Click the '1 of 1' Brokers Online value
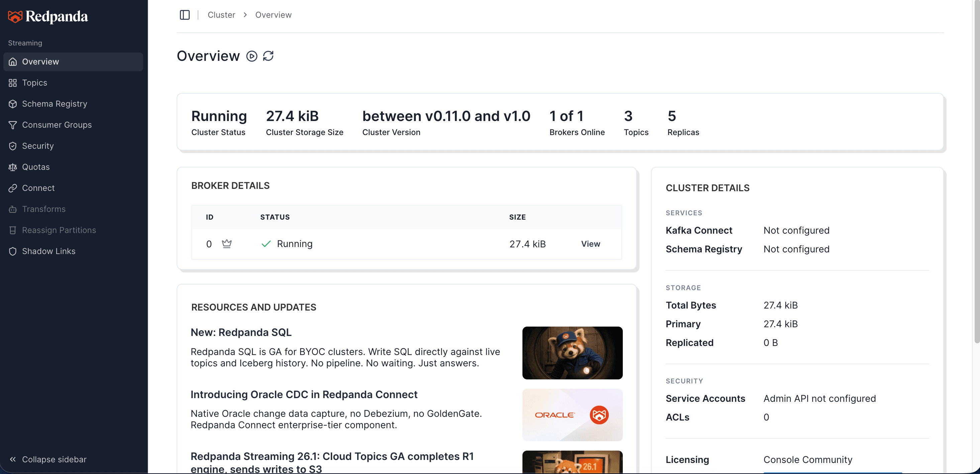 tap(567, 116)
